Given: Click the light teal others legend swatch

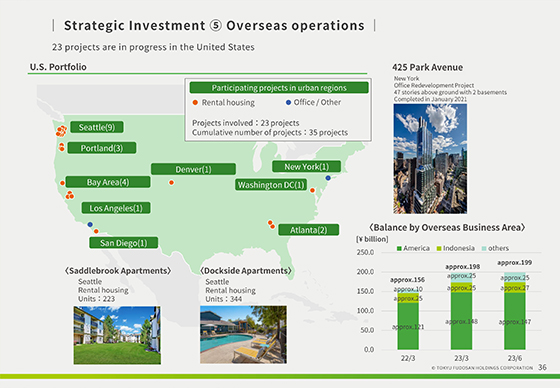Looking at the screenshot, I should point(484,248).
